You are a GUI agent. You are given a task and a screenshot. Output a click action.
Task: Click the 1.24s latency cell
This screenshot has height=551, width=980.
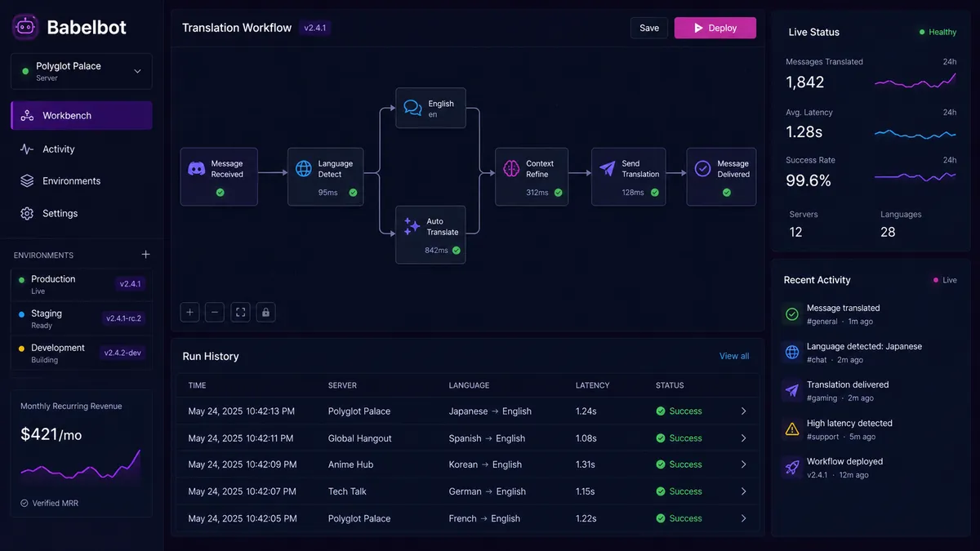(x=586, y=411)
